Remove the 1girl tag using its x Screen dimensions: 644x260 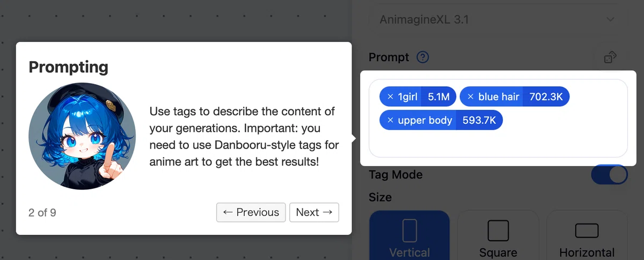tap(390, 97)
